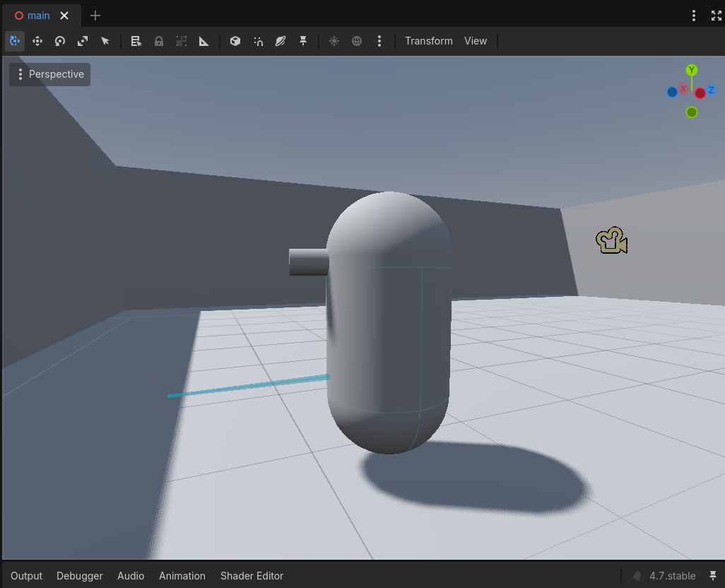Toggle distraction-free mode
This screenshot has height=588, width=725.
pos(717,16)
